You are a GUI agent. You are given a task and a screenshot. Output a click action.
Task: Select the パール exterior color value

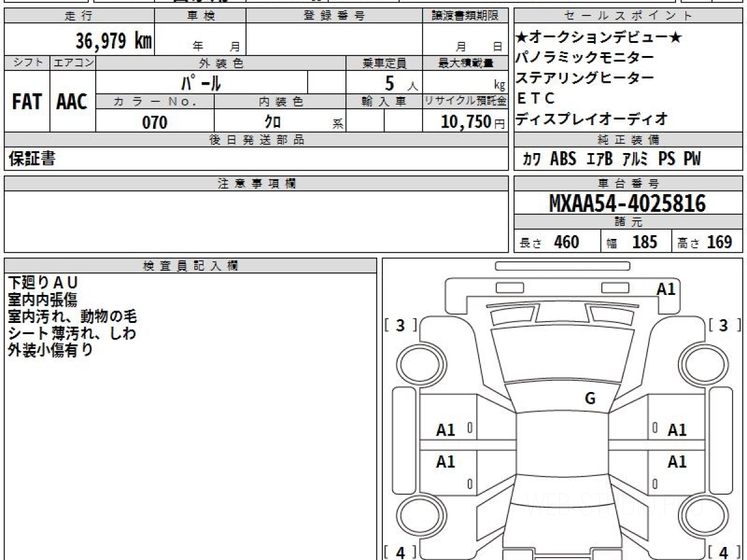click(201, 82)
